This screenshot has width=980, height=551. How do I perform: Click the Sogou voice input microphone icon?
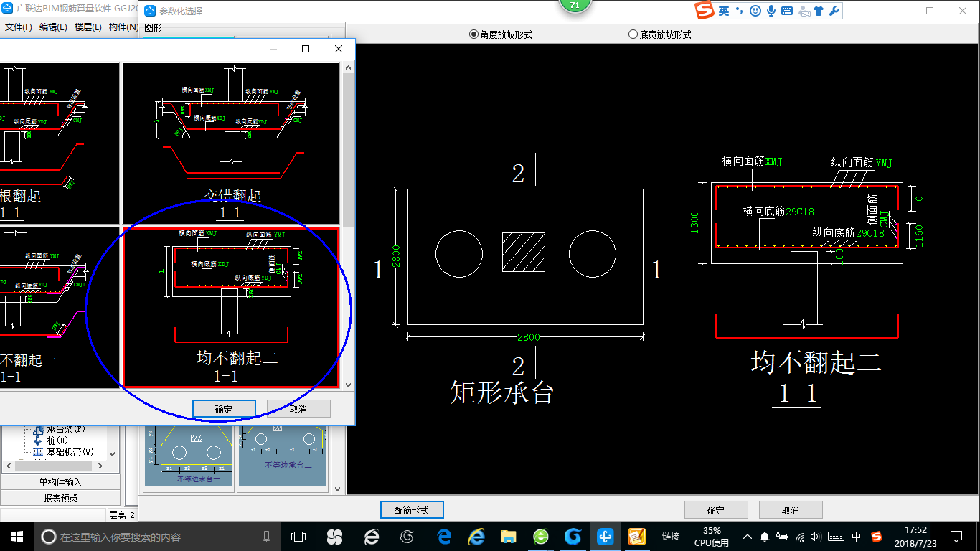(771, 11)
